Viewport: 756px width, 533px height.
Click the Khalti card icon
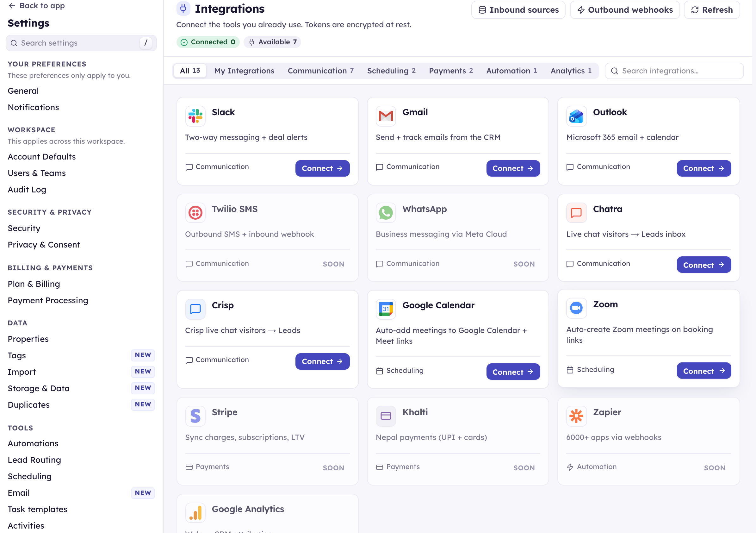coord(386,416)
